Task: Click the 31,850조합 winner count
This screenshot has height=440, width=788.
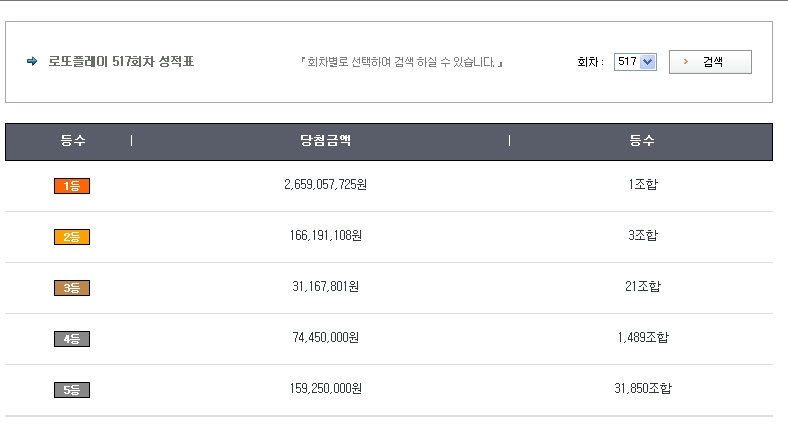Action: [x=643, y=389]
